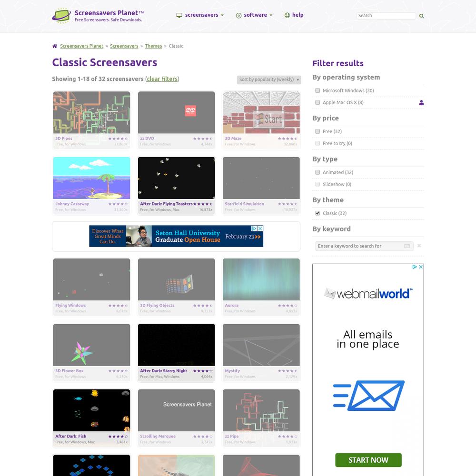Click the keyword search input field
This screenshot has width=476, height=476.
click(x=364, y=246)
